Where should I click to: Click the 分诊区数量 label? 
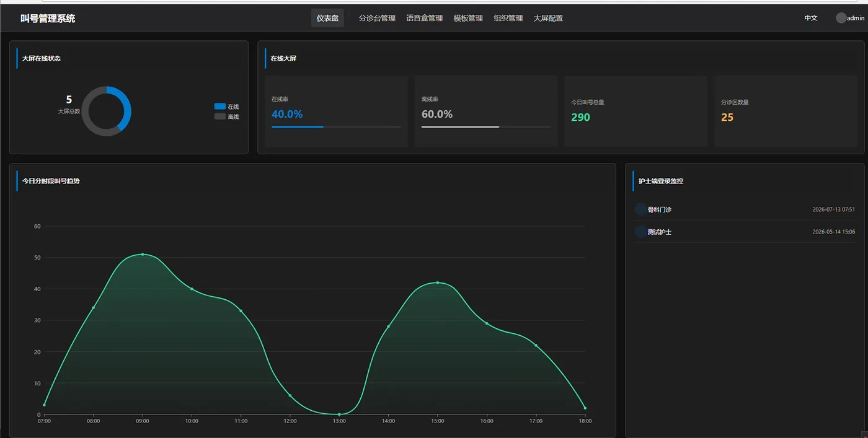(x=735, y=102)
